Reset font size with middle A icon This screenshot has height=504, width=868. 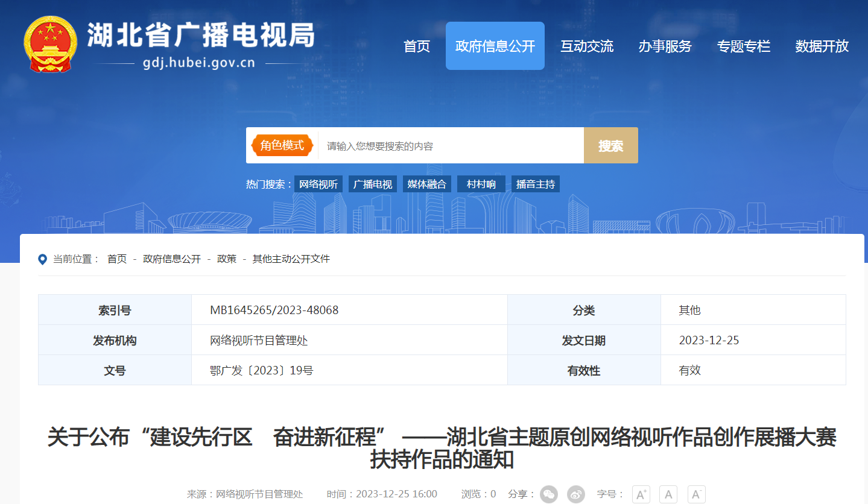(x=668, y=494)
